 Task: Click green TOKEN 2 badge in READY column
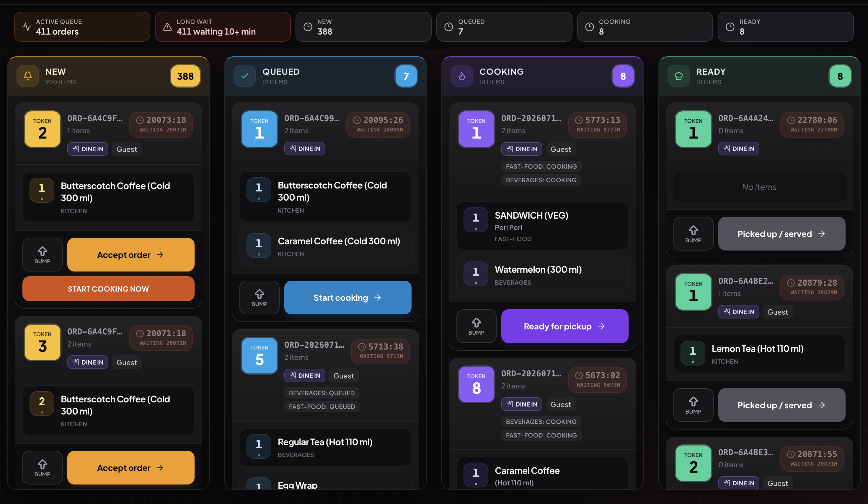693,463
